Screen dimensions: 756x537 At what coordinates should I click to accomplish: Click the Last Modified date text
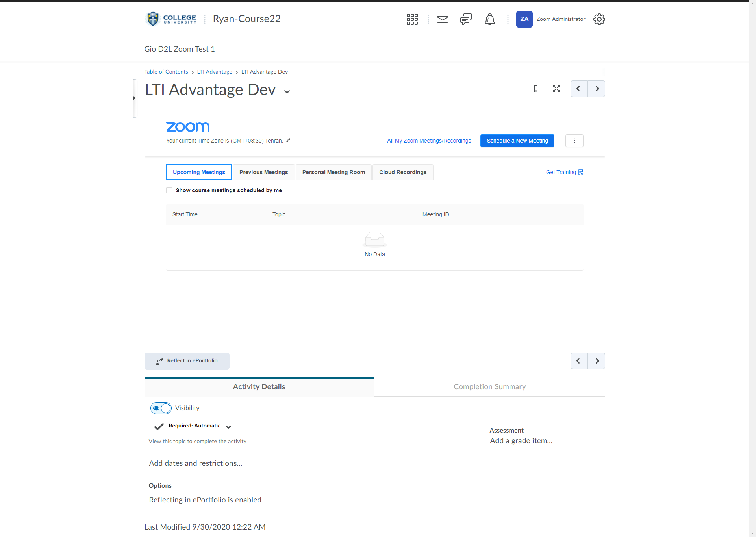click(205, 527)
